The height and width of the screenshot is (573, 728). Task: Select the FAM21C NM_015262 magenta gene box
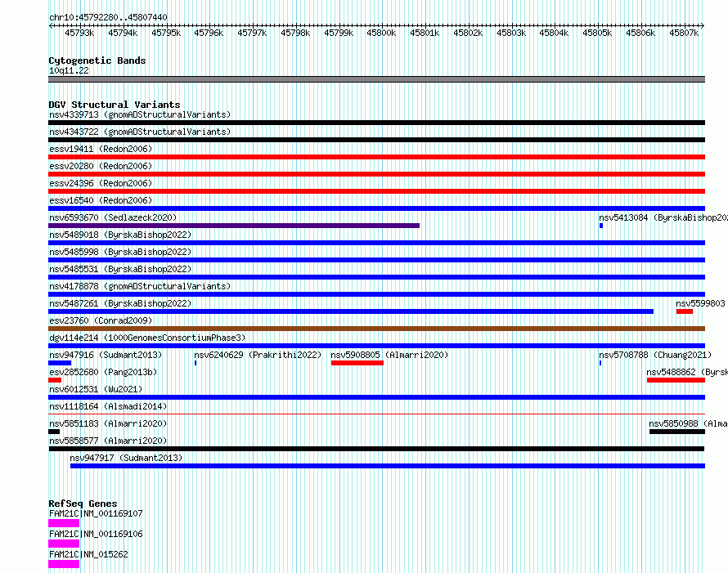coord(64,564)
